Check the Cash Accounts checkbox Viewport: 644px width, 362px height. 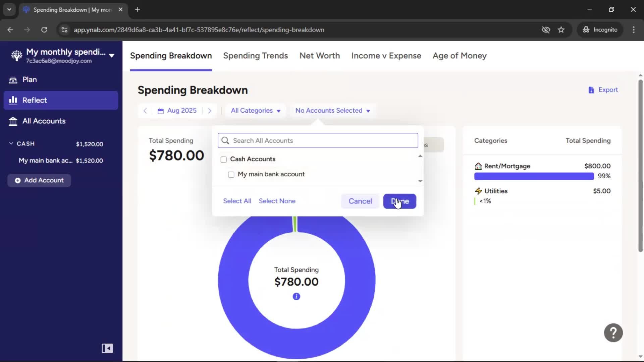(224, 160)
